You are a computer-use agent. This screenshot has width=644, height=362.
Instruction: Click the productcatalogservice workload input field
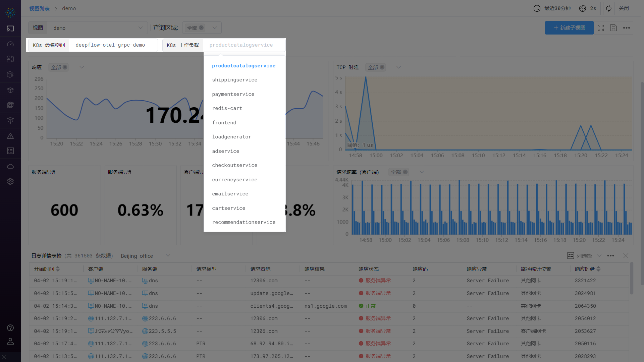(x=241, y=45)
